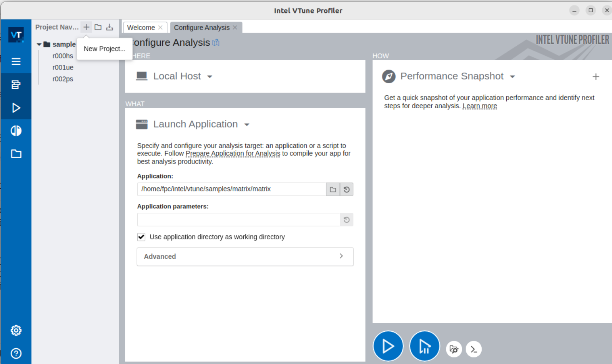The image size is (612, 364).
Task: Click Application parameters history icon
Action: tap(347, 220)
